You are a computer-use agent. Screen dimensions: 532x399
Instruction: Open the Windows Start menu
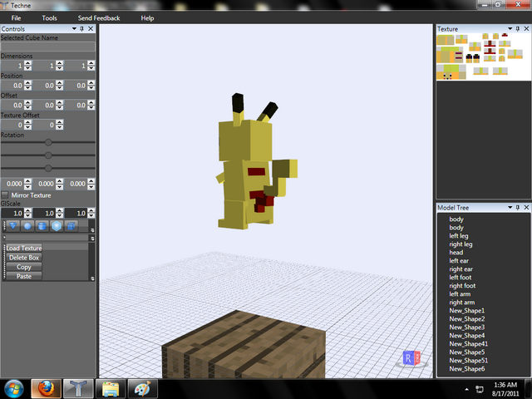pyautogui.click(x=13, y=389)
